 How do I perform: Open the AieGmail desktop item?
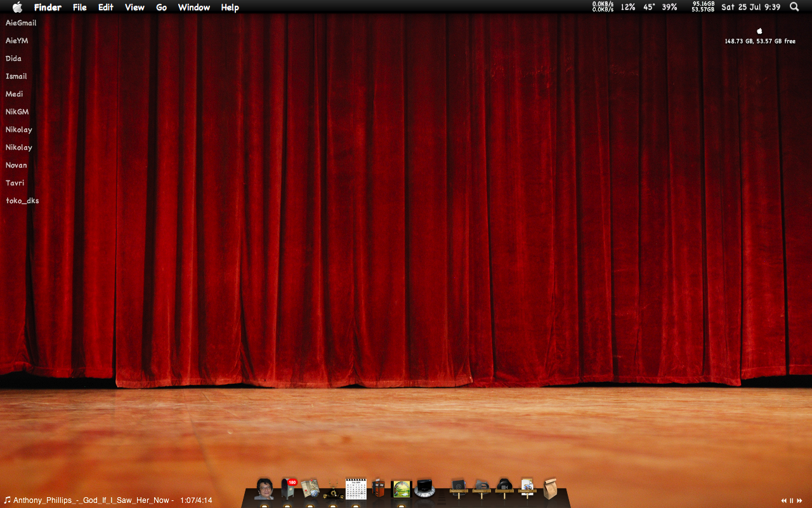click(21, 23)
